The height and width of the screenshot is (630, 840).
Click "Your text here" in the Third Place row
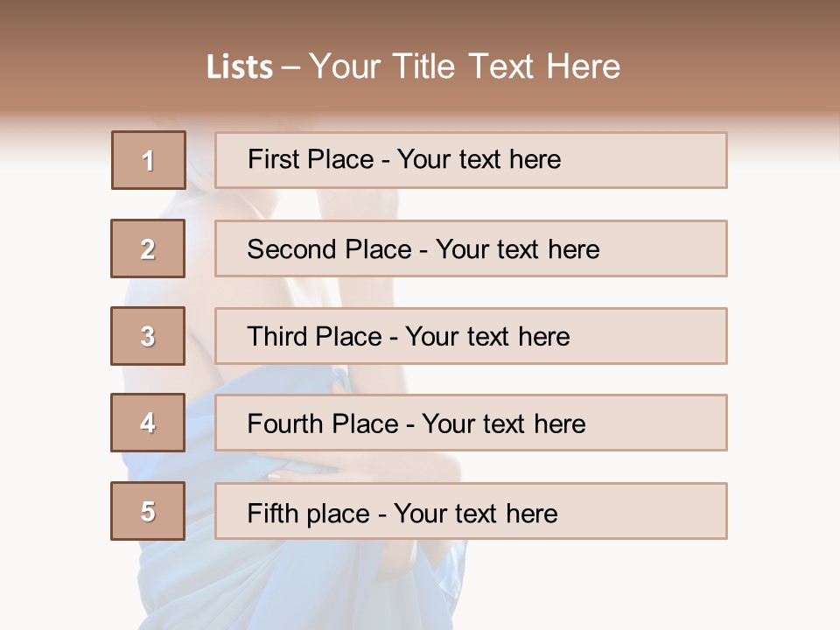[x=487, y=337]
